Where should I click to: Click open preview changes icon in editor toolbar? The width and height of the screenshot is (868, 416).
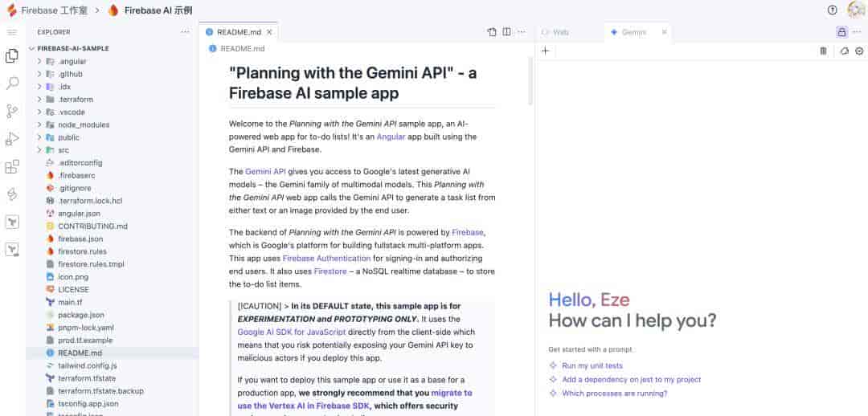click(x=492, y=32)
